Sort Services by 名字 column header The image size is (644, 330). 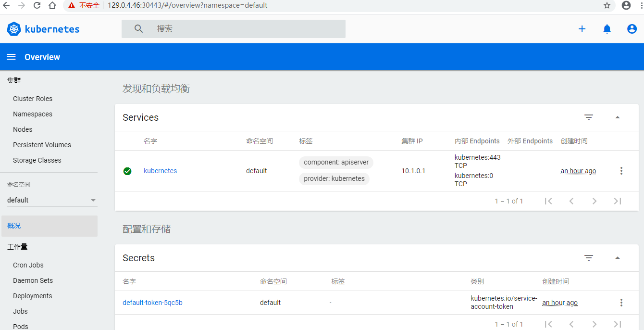click(150, 141)
